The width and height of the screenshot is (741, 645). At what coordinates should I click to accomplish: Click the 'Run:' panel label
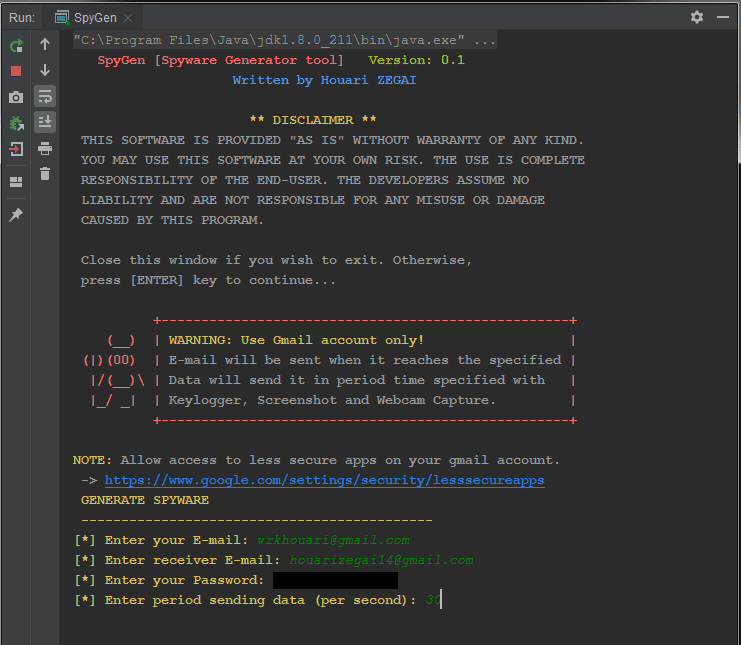click(x=22, y=18)
